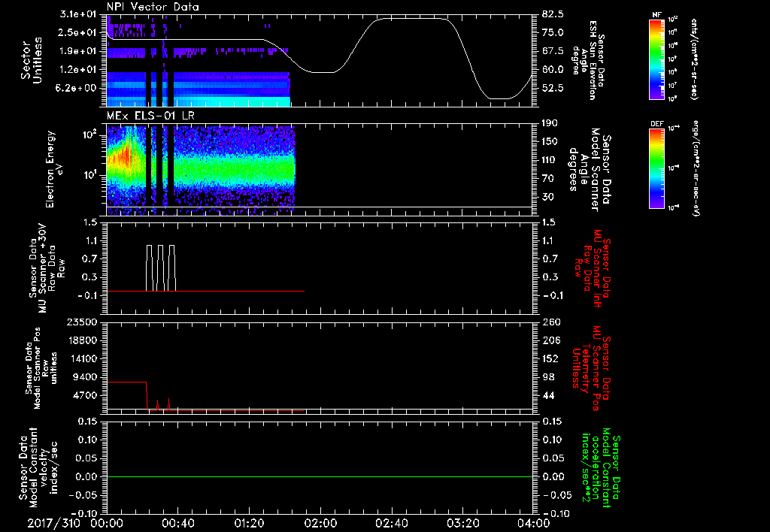This screenshot has width=770, height=532.
Task: Click the "260" telemetry tick value
Action: tap(550, 322)
